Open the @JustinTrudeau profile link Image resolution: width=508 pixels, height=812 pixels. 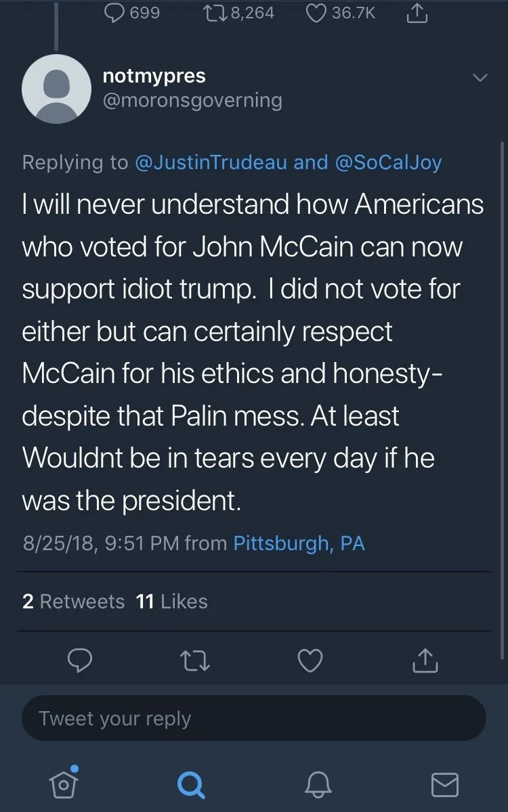click(211, 162)
